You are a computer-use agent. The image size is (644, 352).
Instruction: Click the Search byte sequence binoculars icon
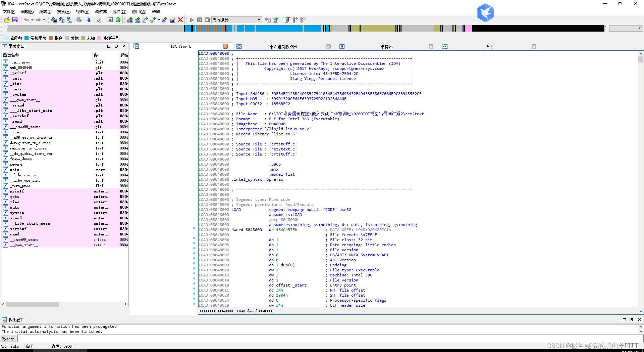pyautogui.click(x=69, y=20)
